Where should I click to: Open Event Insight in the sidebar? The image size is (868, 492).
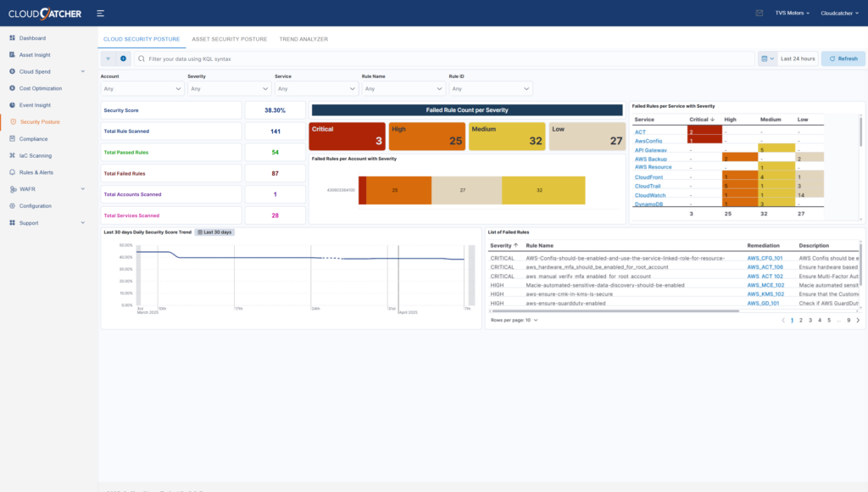(x=35, y=104)
